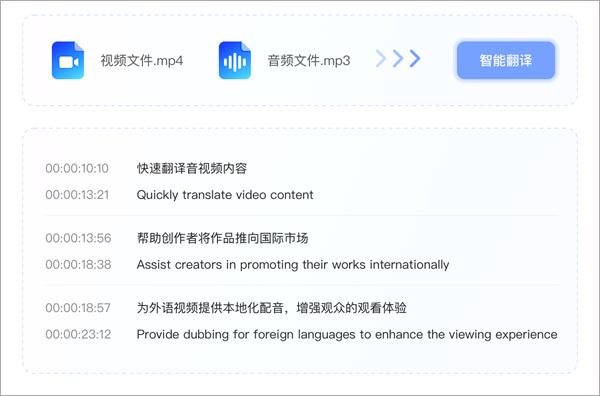Select the 音频文件.mp3 file name
This screenshot has width=600, height=396.
308,60
